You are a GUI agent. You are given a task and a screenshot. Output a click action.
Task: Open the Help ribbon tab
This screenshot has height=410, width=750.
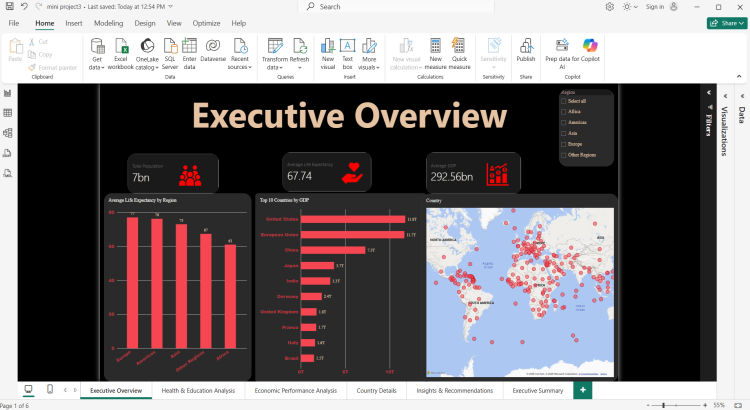[239, 23]
